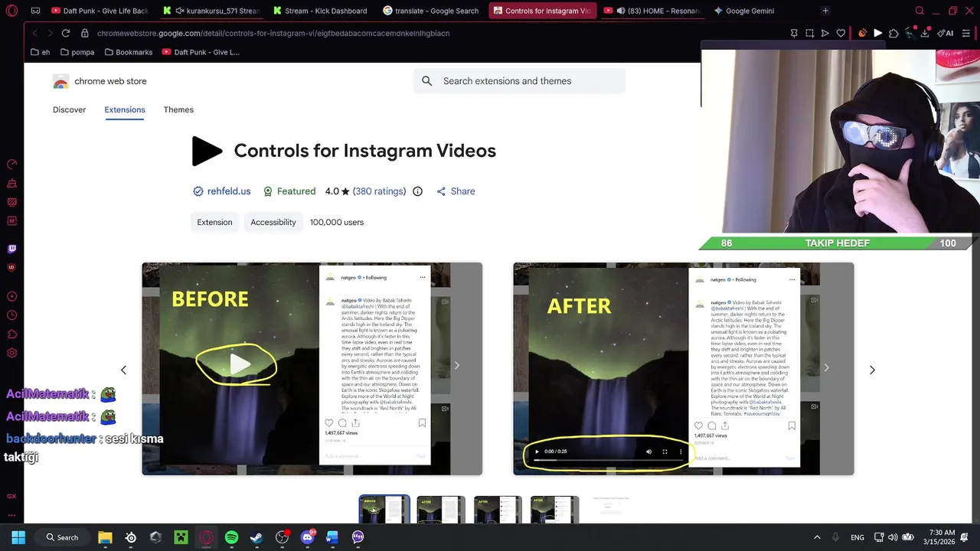Click the Featured badge

(x=289, y=191)
